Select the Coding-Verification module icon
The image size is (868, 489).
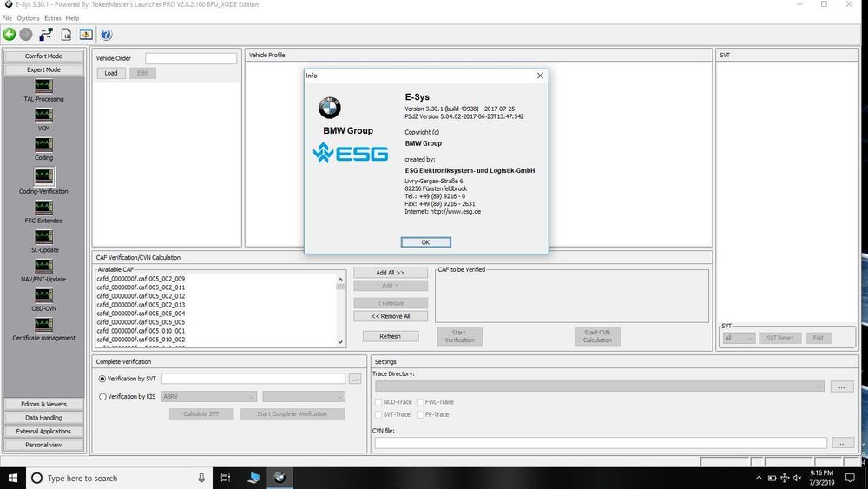43,176
